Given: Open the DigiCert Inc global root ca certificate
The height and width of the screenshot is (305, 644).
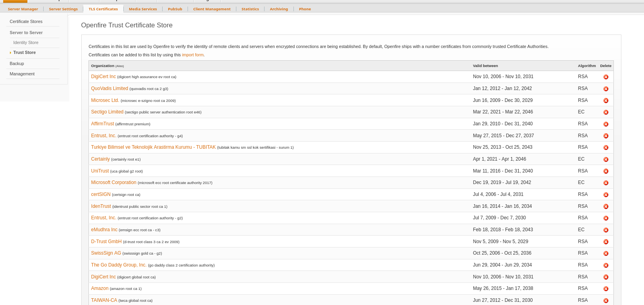Looking at the screenshot, I should (x=103, y=277).
